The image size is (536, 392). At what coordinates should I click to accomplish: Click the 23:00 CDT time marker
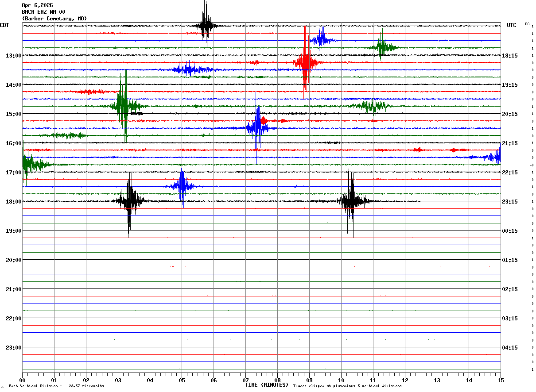[13, 348]
